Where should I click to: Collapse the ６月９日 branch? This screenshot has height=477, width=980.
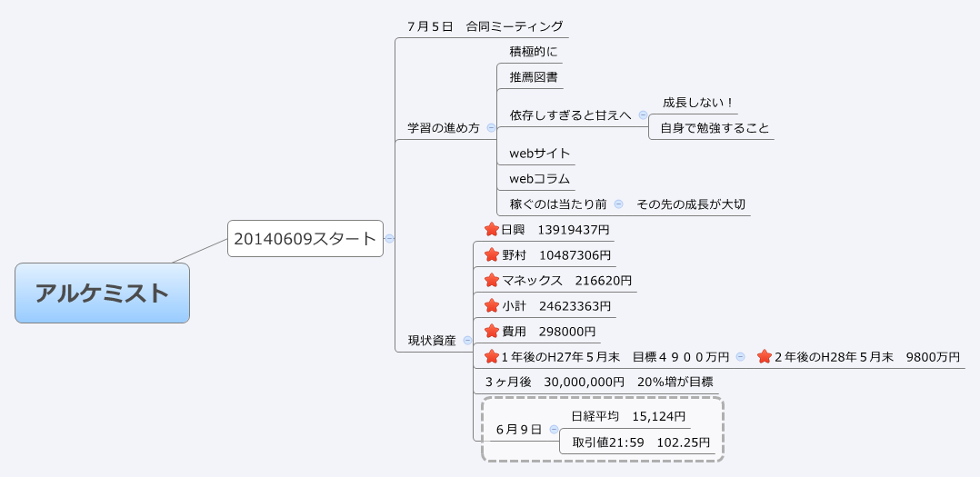554,429
